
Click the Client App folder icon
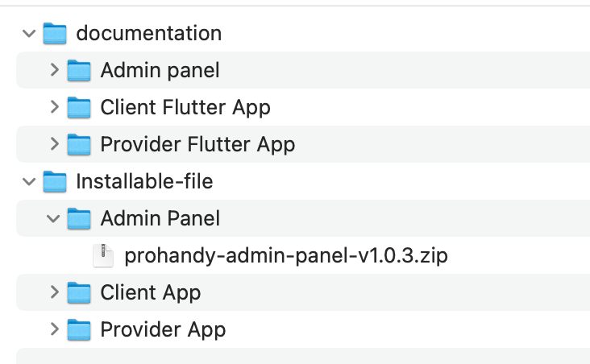point(79,292)
